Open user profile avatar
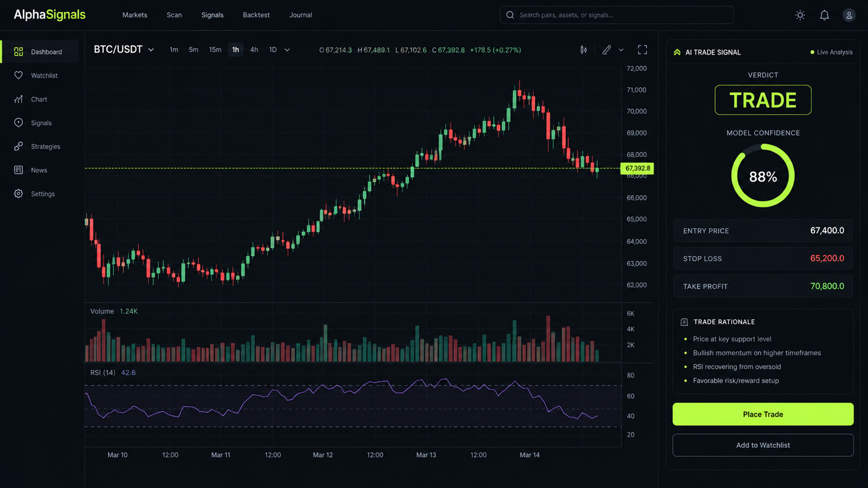 [849, 15]
